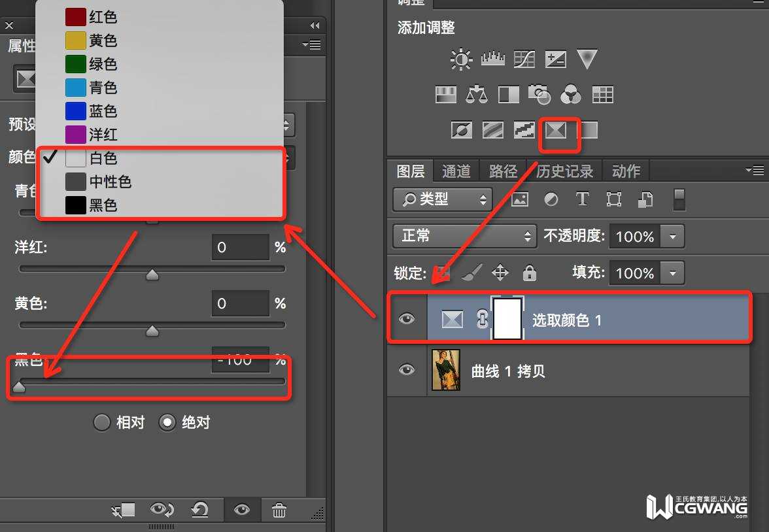Filter layers by shape layers

click(613, 199)
